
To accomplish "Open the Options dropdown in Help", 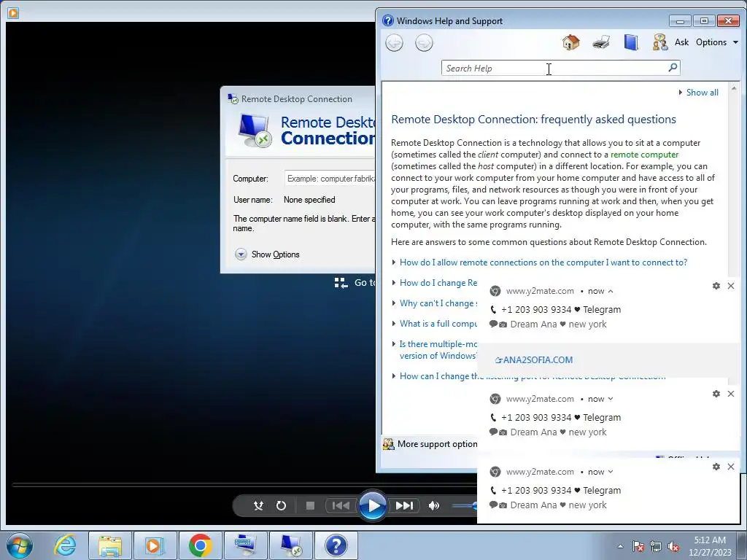I will click(x=717, y=42).
